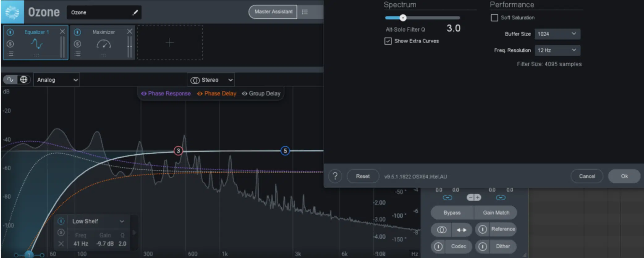Open the preset list icon beside Master Assistant
644x258 pixels.
pos(305,12)
